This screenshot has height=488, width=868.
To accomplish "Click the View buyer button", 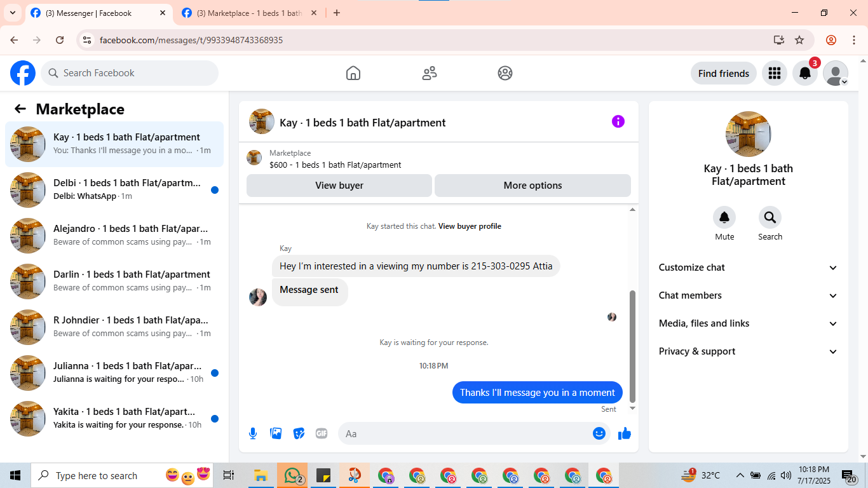I will point(339,186).
